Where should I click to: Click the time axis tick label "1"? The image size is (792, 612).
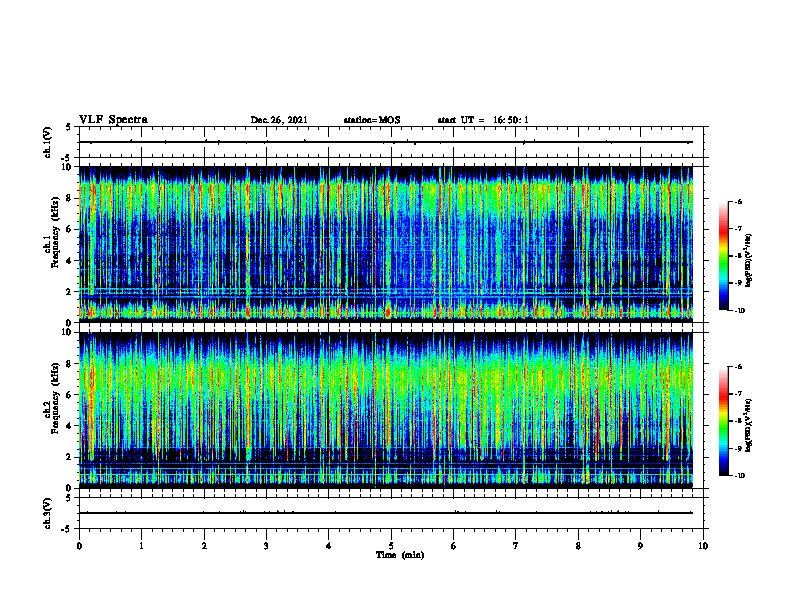pos(142,546)
